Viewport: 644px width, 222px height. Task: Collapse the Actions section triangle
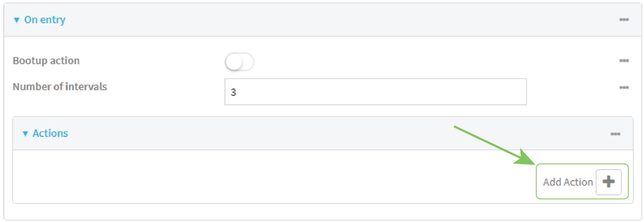coord(25,134)
